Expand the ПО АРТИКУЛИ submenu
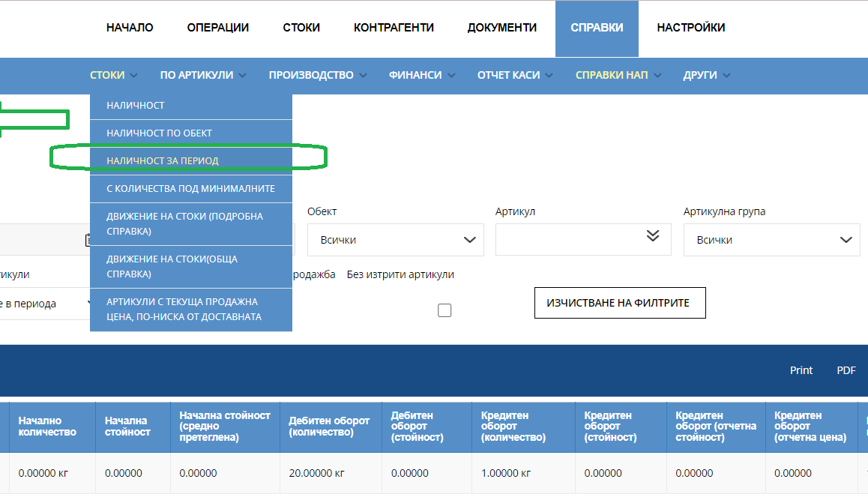The width and height of the screenshot is (868, 494). [x=203, y=75]
